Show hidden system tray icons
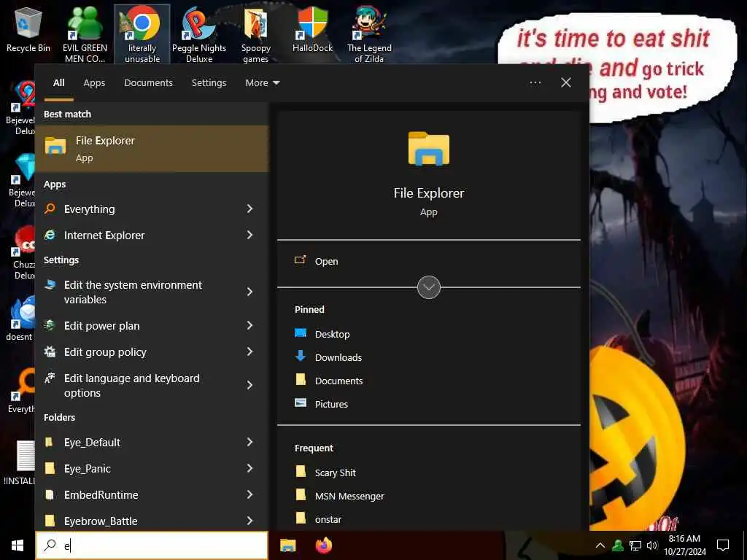Viewport: 747px width, 560px height. point(600,545)
